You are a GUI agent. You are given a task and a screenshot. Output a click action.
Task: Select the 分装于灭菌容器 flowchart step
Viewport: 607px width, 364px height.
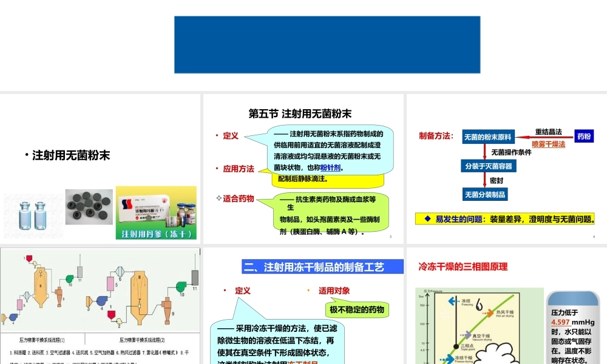(x=487, y=165)
